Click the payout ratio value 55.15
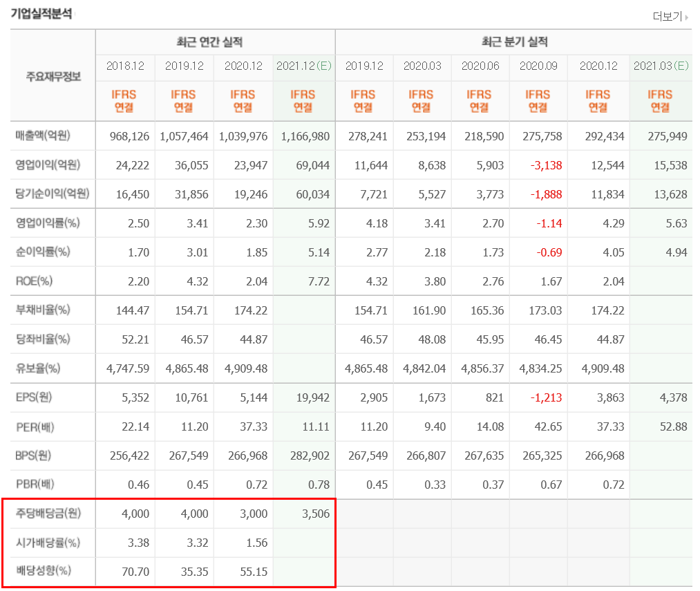700x591 pixels. pyautogui.click(x=254, y=572)
